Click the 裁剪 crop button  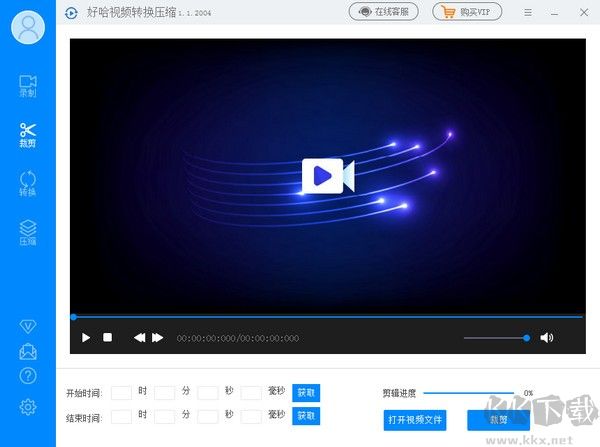(499, 420)
